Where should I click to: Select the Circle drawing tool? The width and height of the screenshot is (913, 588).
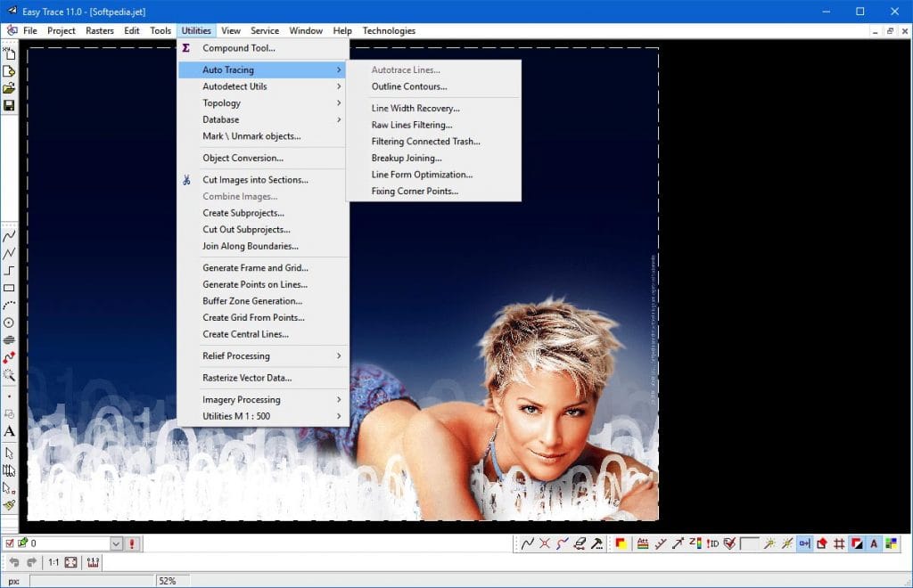point(9,323)
